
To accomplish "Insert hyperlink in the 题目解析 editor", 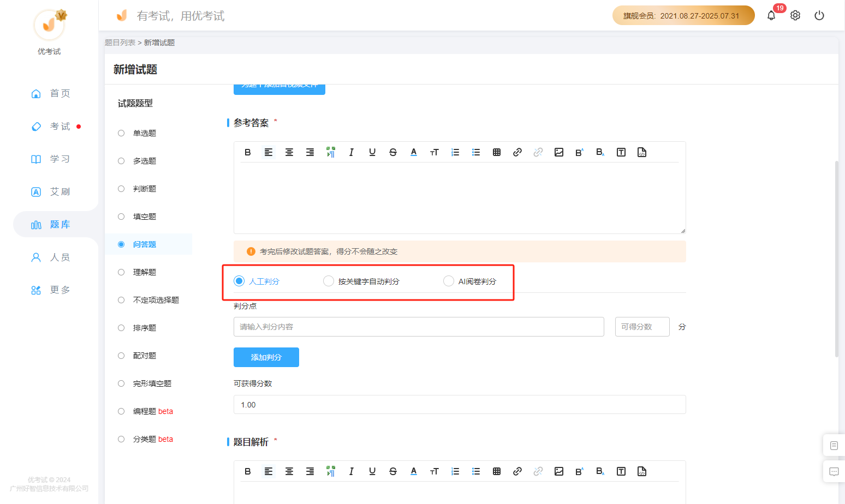I will [517, 471].
